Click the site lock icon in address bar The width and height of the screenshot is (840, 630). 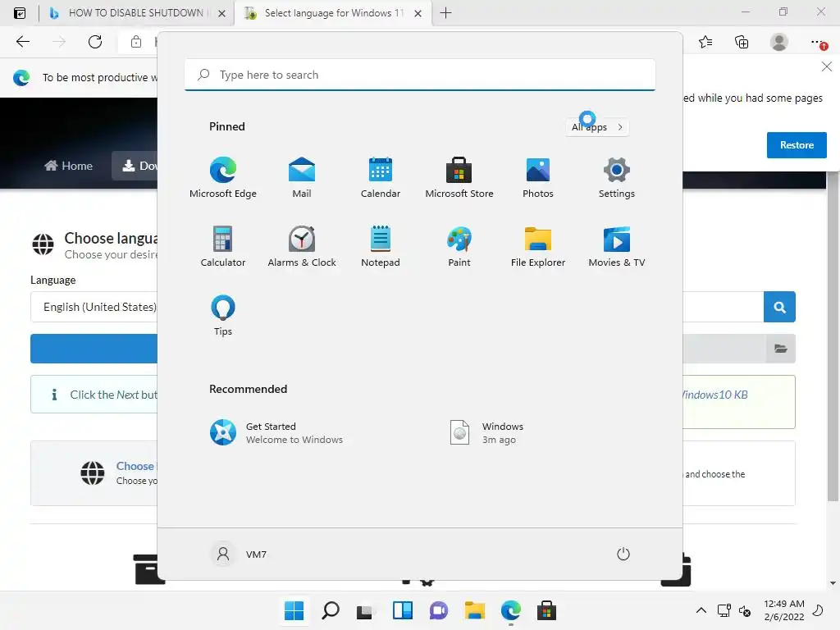tap(136, 42)
